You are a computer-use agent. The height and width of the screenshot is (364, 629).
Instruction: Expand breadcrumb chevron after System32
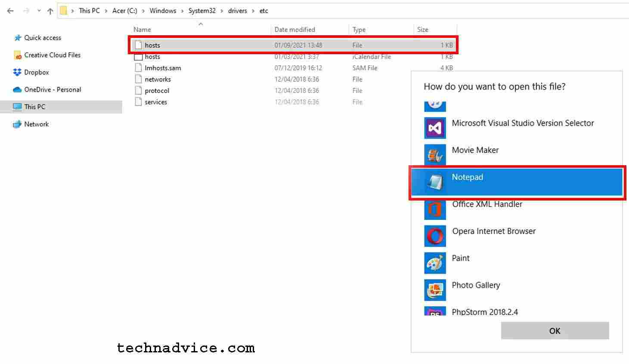222,11
